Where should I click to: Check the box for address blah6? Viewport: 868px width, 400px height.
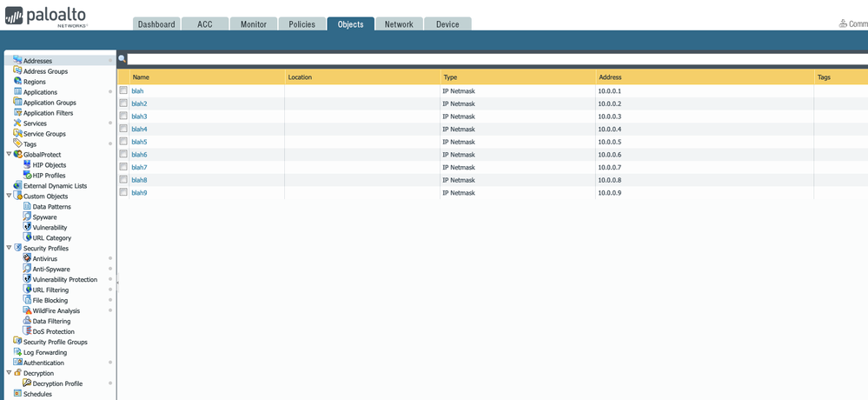click(x=123, y=154)
